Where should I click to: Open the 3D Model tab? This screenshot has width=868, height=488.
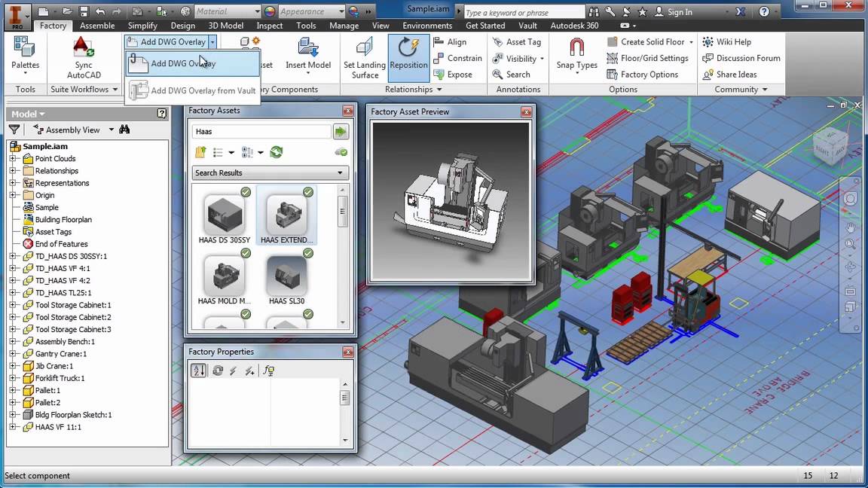click(225, 26)
